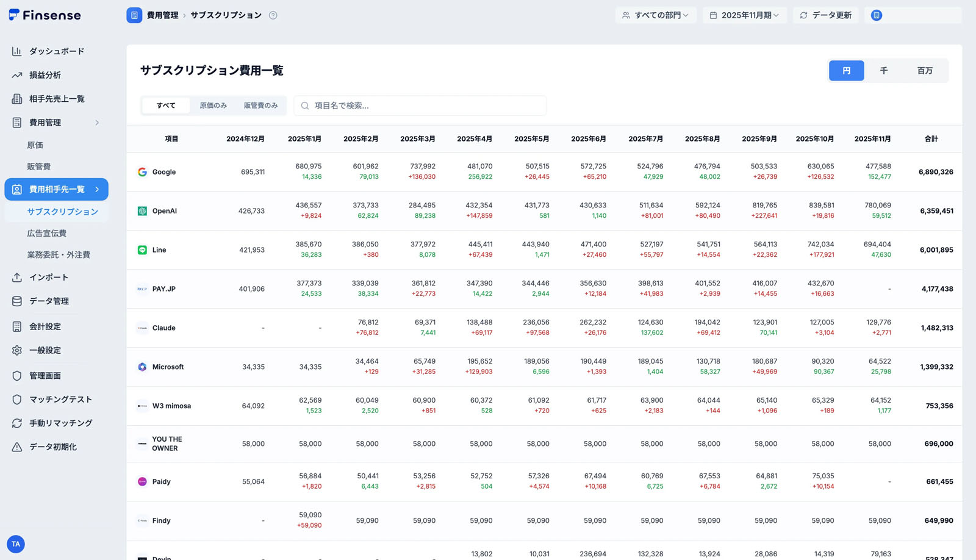Viewport: 976px width, 560px height.
Task: Select the 原価のみ filter tab
Action: [213, 106]
